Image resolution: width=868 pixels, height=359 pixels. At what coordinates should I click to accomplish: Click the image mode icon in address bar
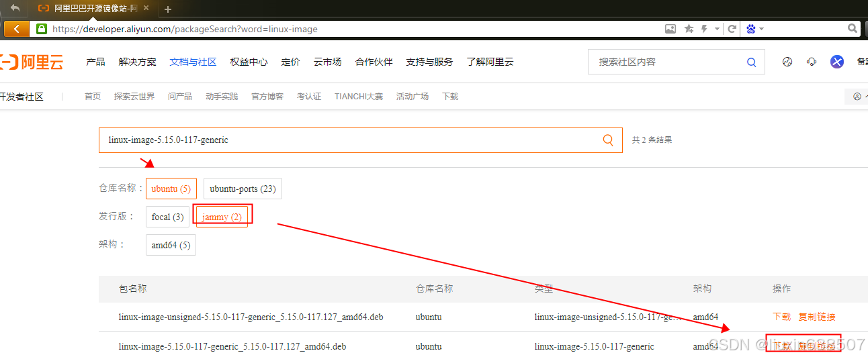670,29
